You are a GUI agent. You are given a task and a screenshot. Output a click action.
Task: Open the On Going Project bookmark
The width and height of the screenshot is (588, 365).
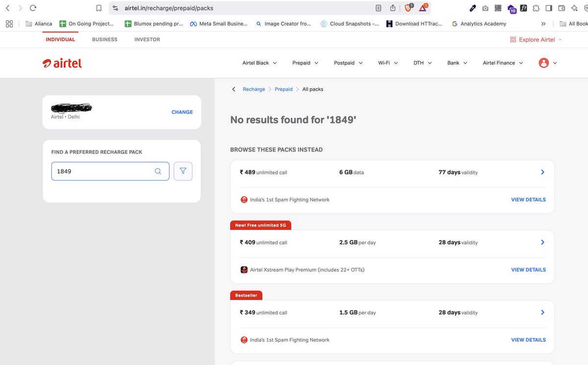[87, 24]
